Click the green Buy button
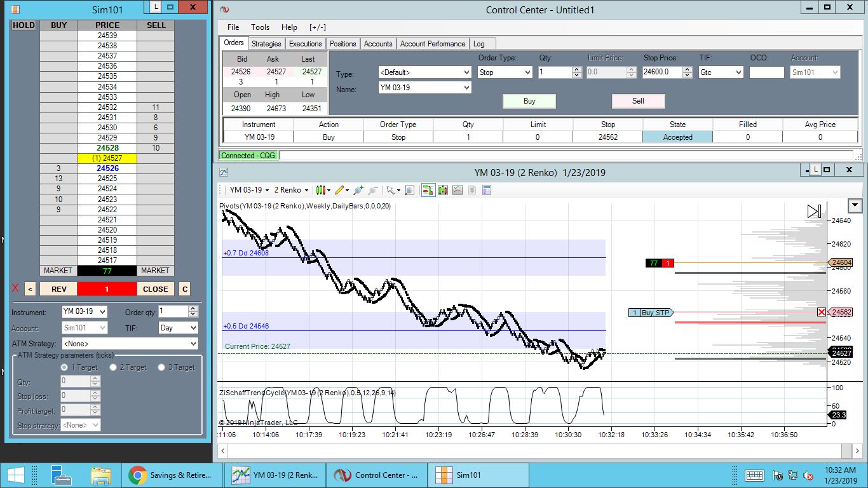This screenshot has height=488, width=868. click(x=529, y=101)
